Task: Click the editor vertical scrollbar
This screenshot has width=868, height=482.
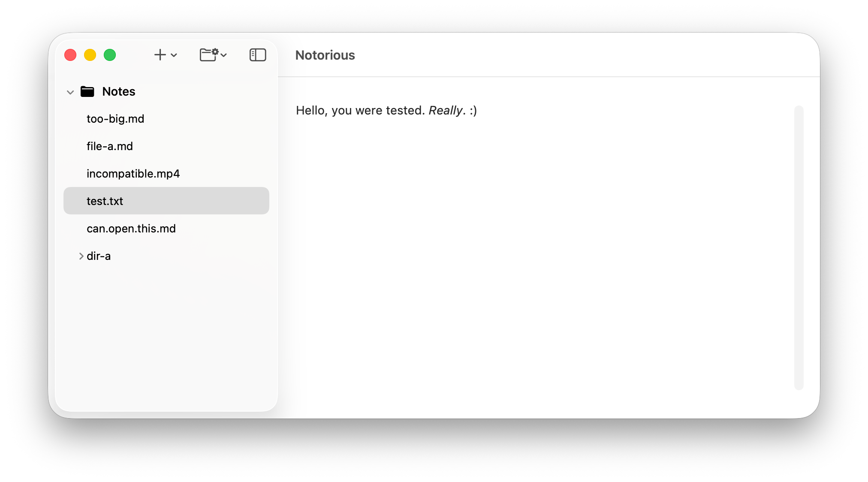Action: click(799, 247)
